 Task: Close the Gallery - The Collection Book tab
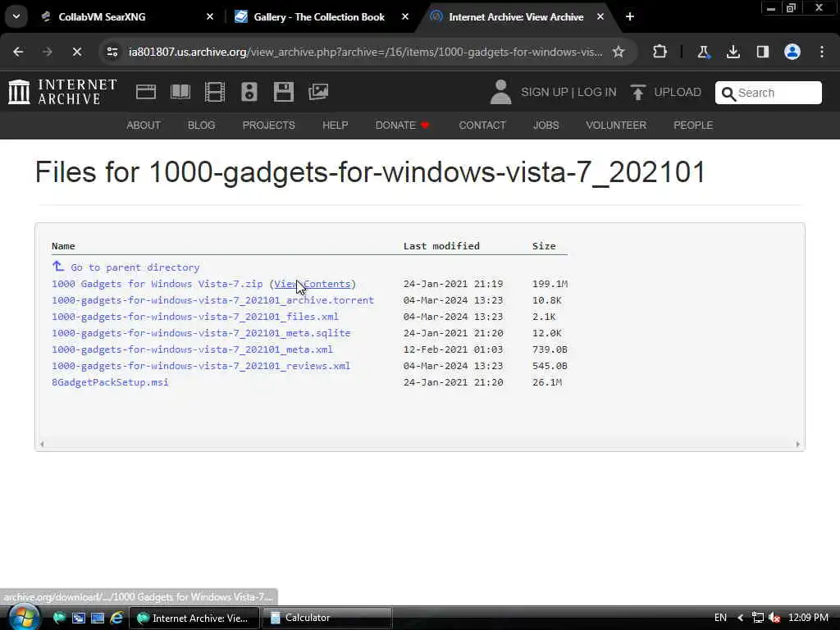[405, 17]
